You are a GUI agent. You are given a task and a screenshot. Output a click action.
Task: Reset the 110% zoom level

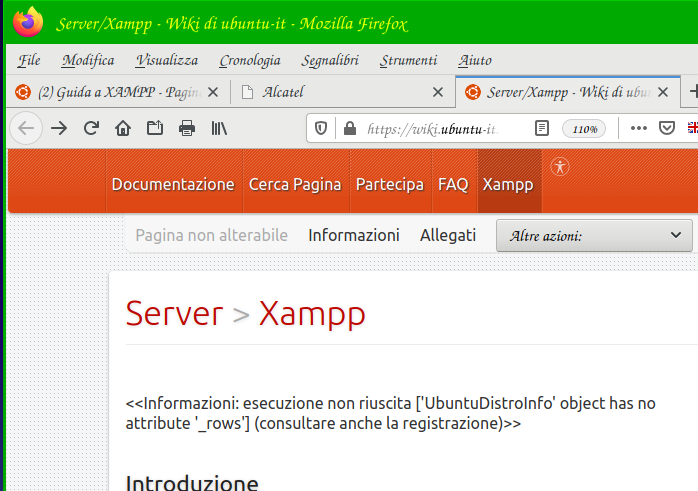point(584,129)
